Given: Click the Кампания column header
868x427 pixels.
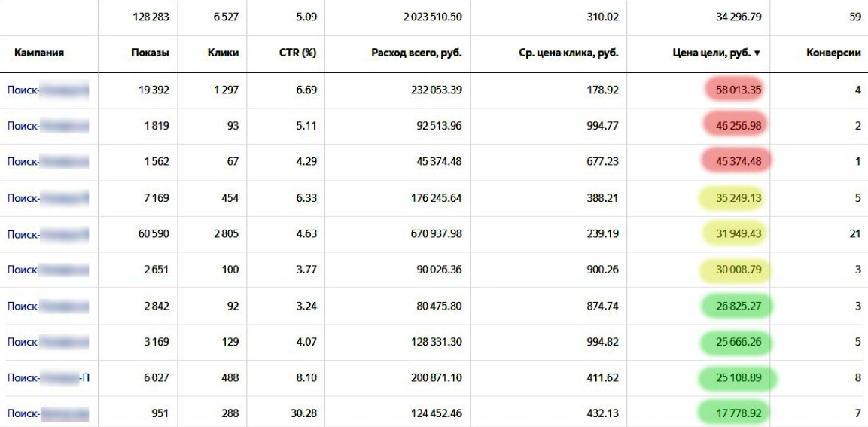Looking at the screenshot, I should [x=39, y=53].
